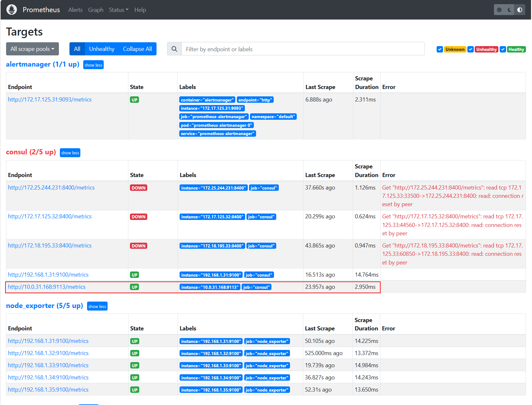Open node_exporter (5/5 up) heading link
The height and width of the screenshot is (405, 532).
coord(44,306)
